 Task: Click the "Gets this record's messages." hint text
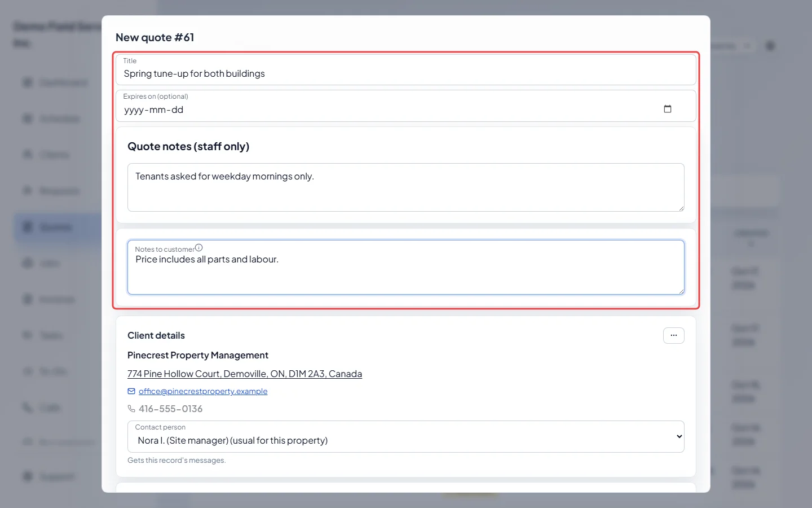[176, 461]
